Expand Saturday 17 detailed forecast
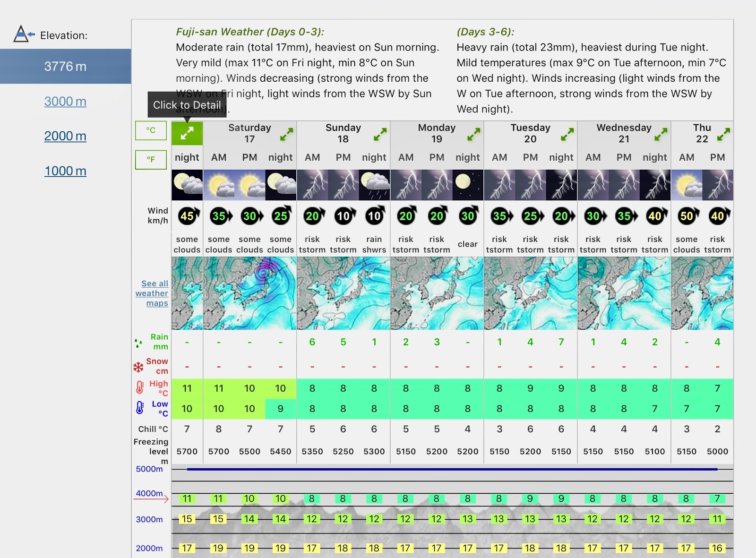This screenshot has width=756, height=558. 286,135
